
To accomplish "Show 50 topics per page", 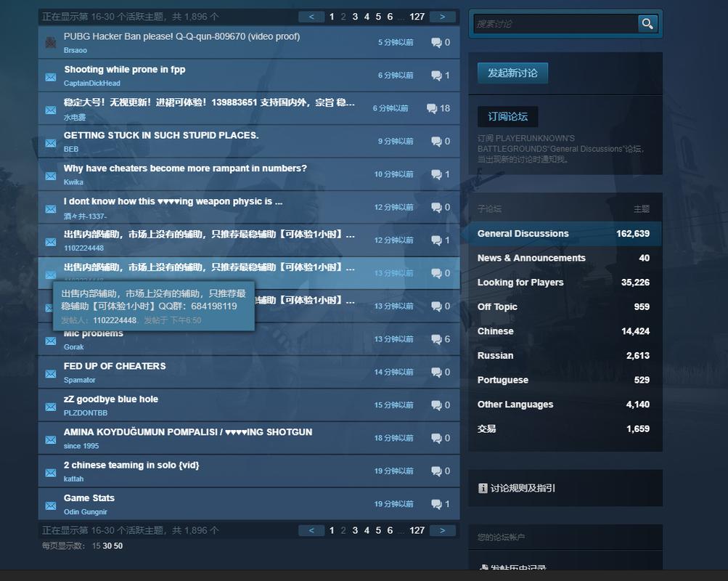I will tap(118, 545).
